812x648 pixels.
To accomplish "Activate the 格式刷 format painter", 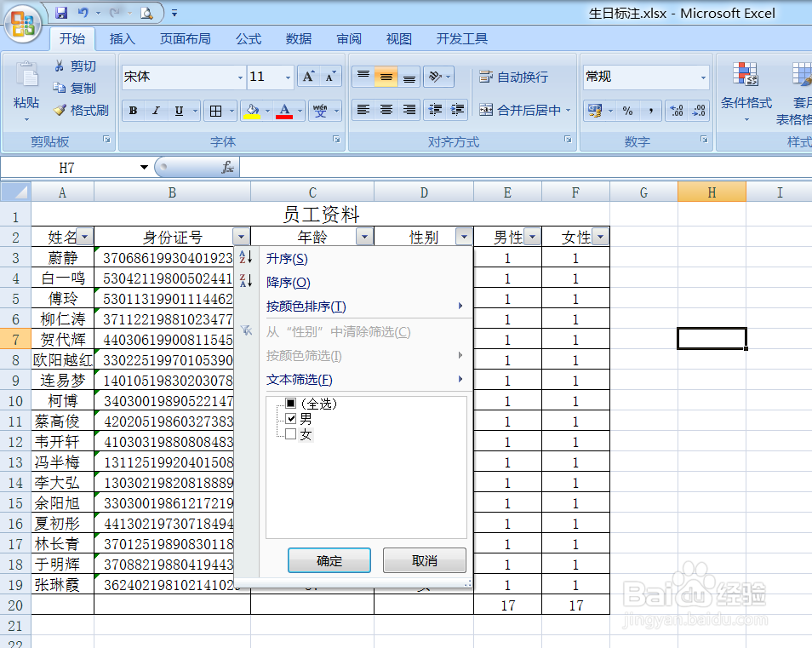I will pyautogui.click(x=82, y=111).
